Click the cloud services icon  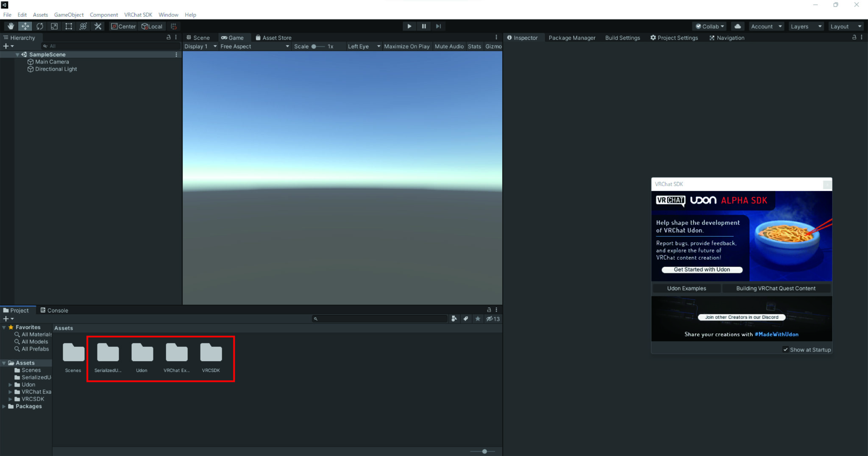pyautogui.click(x=737, y=26)
